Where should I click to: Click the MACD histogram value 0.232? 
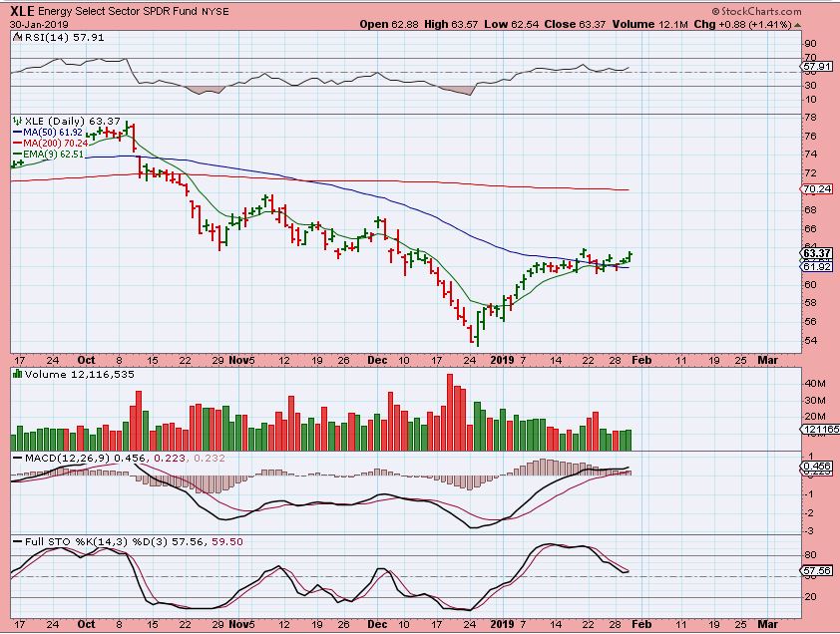tap(209, 459)
